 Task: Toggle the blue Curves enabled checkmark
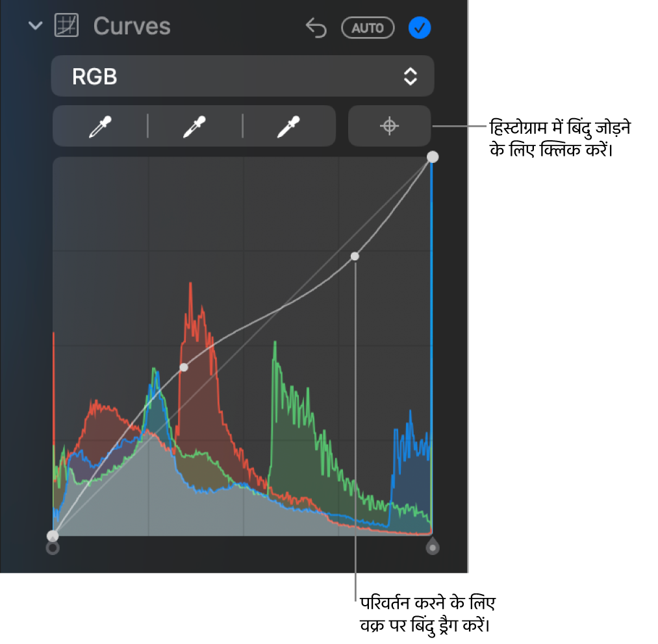[x=420, y=28]
